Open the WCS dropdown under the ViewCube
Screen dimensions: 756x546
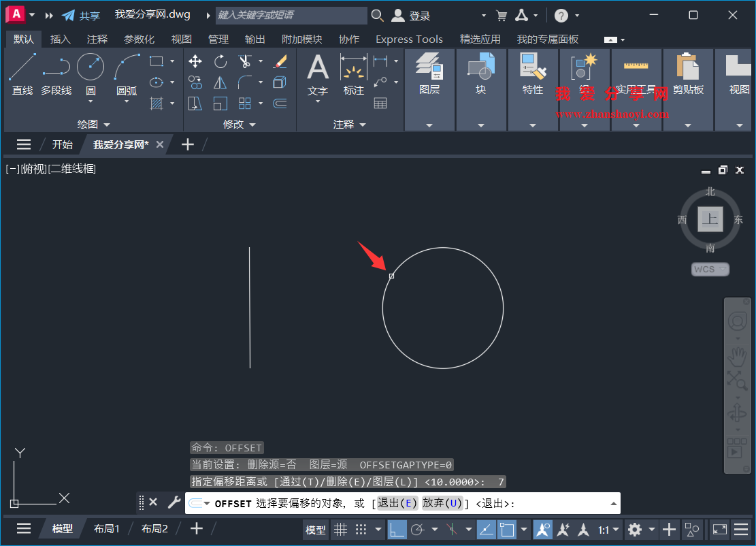pyautogui.click(x=710, y=269)
